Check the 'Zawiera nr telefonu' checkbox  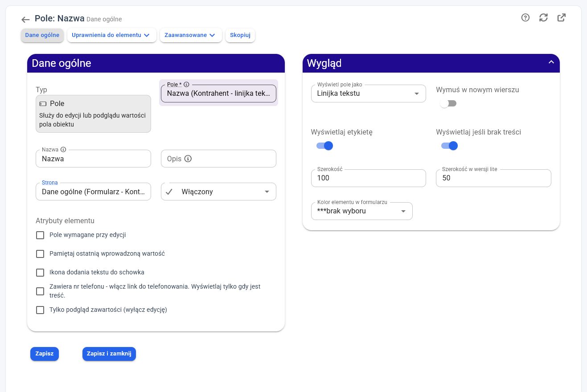click(40, 291)
